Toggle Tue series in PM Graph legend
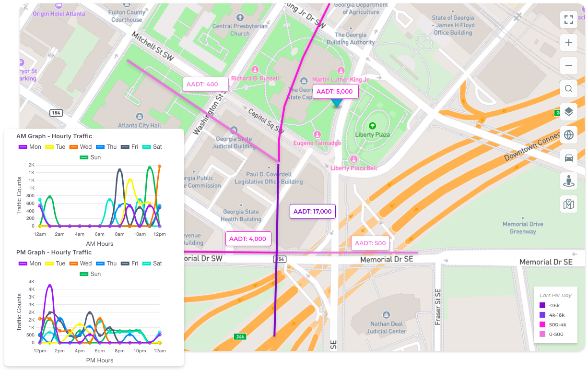This screenshot has width=588, height=372. point(55,264)
